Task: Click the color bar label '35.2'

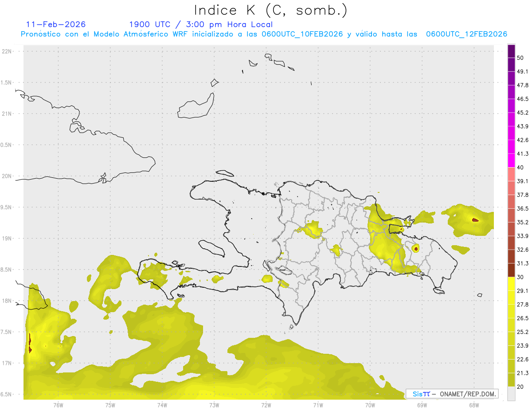Action: (523, 222)
